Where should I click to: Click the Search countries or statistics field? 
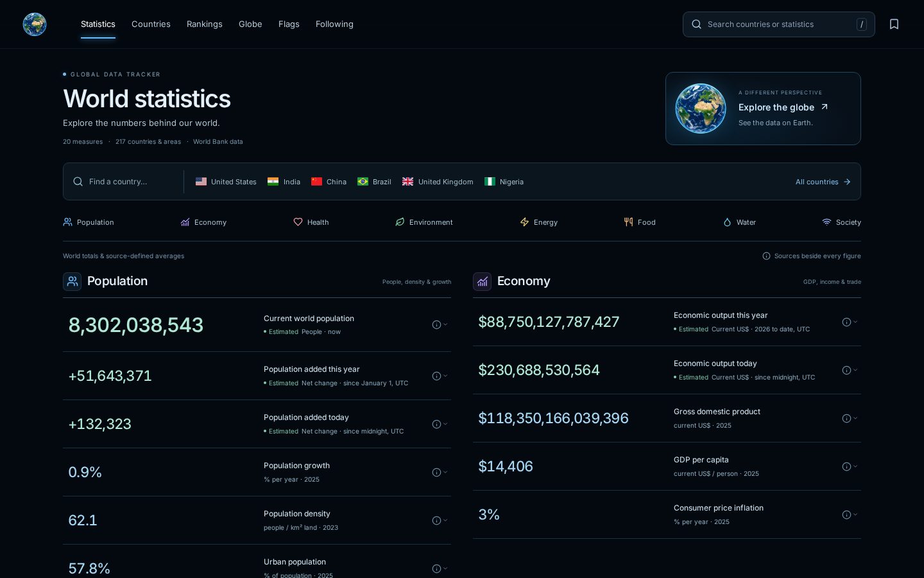coord(778,24)
